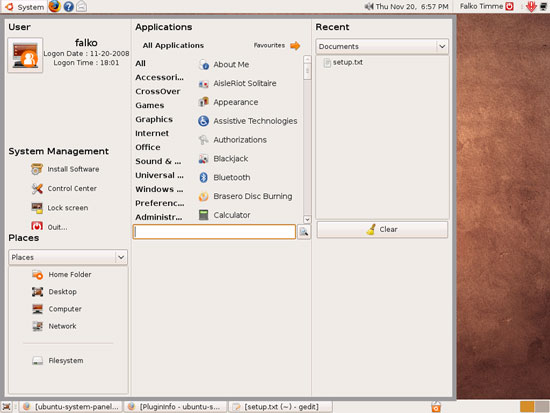Click the Lock screen icon

coord(37,208)
